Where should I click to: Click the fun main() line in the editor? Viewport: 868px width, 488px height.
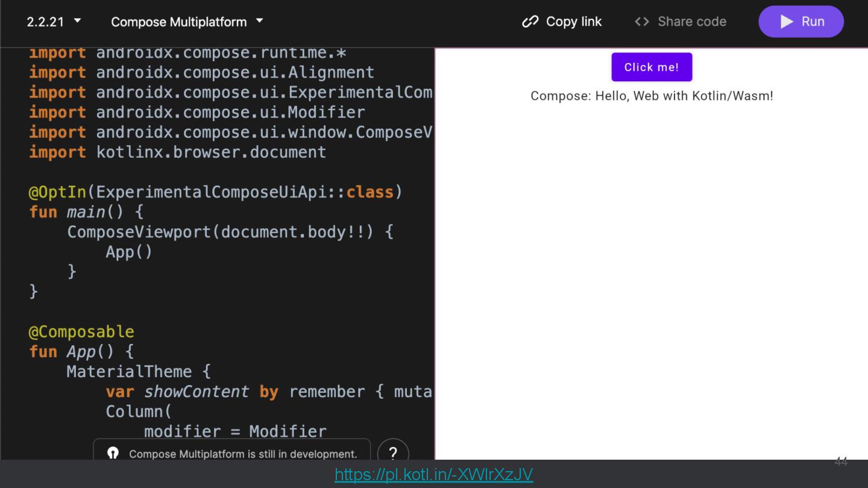pyautogui.click(x=86, y=212)
